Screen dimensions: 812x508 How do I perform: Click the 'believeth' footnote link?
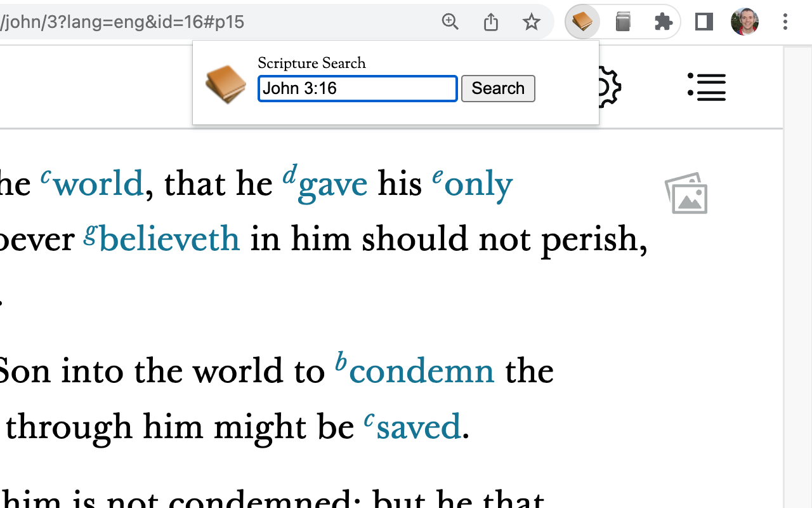pyautogui.click(x=170, y=239)
